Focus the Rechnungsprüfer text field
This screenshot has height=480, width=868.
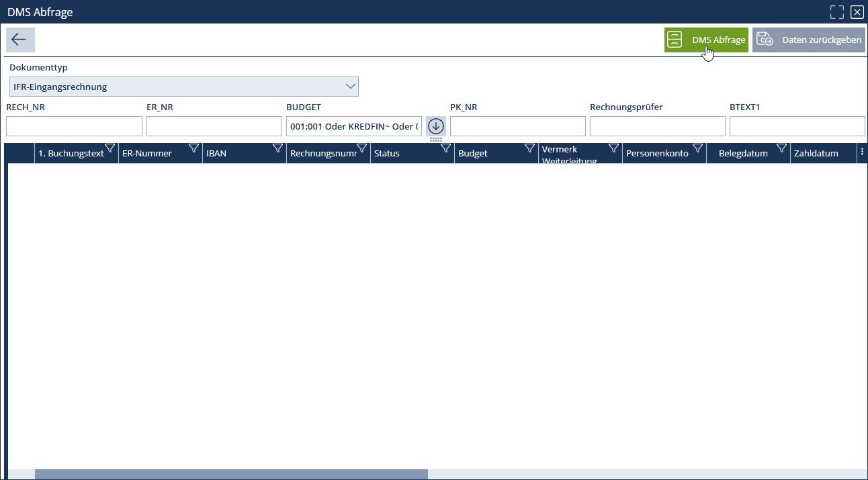(658, 126)
